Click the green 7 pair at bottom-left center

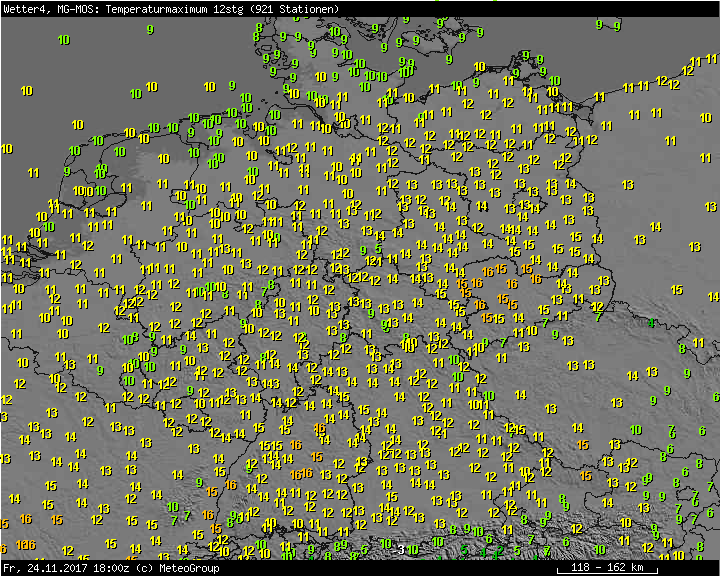tap(180, 519)
